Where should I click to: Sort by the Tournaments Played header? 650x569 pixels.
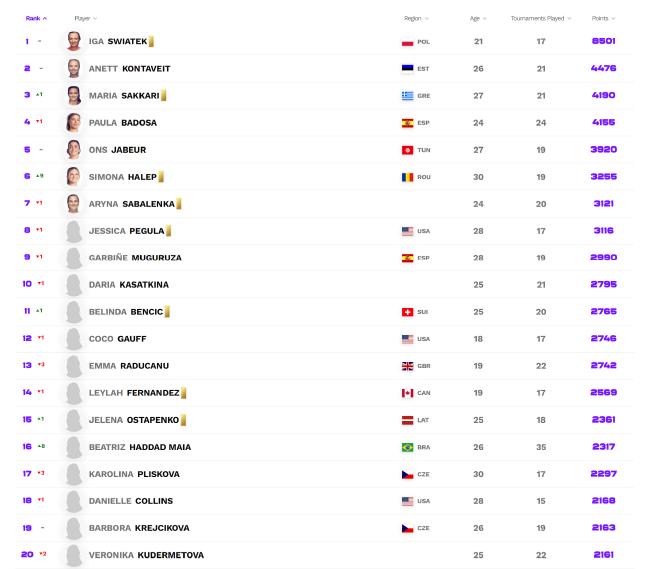541,18
